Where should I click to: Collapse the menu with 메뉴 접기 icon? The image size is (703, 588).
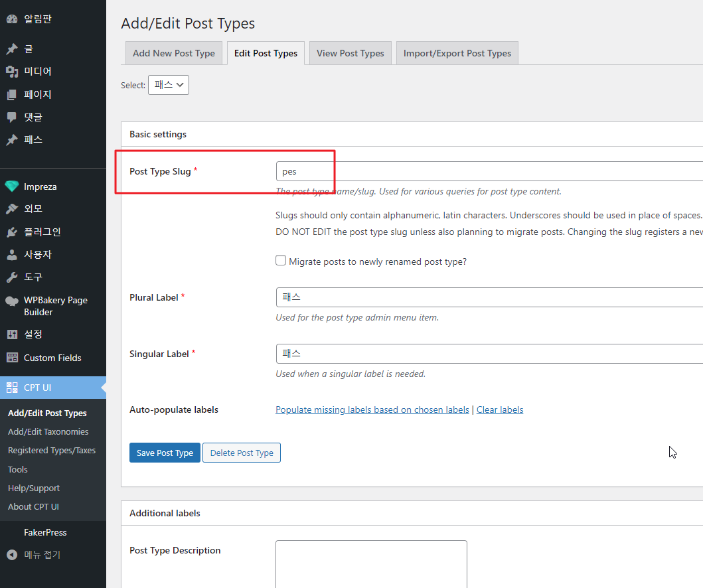click(x=12, y=555)
